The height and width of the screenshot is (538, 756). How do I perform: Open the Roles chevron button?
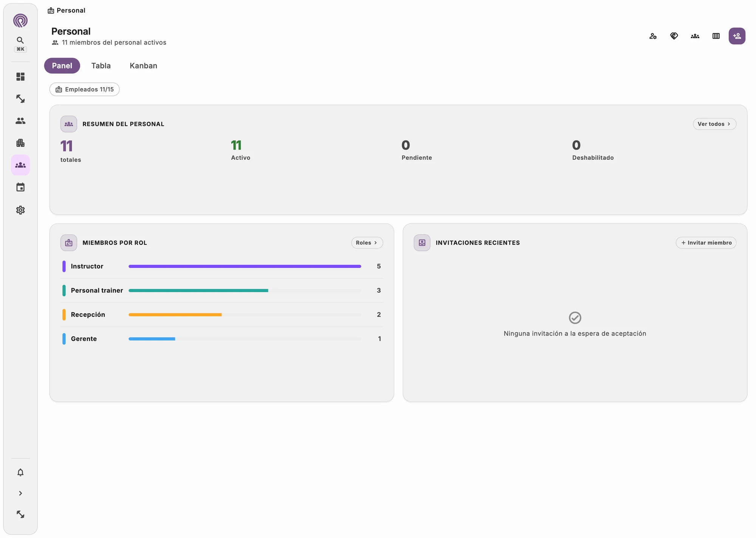pyautogui.click(x=367, y=243)
